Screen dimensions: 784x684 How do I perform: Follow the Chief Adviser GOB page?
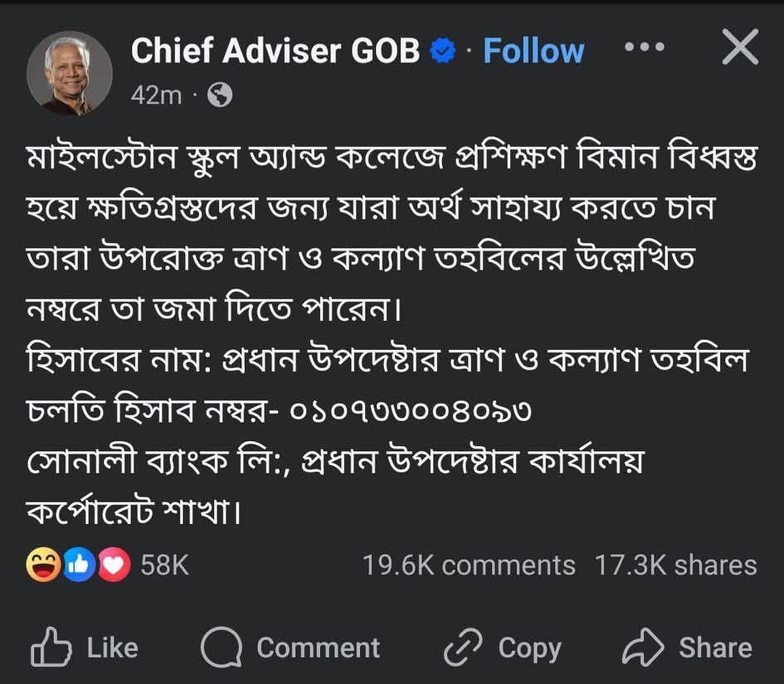(x=533, y=51)
